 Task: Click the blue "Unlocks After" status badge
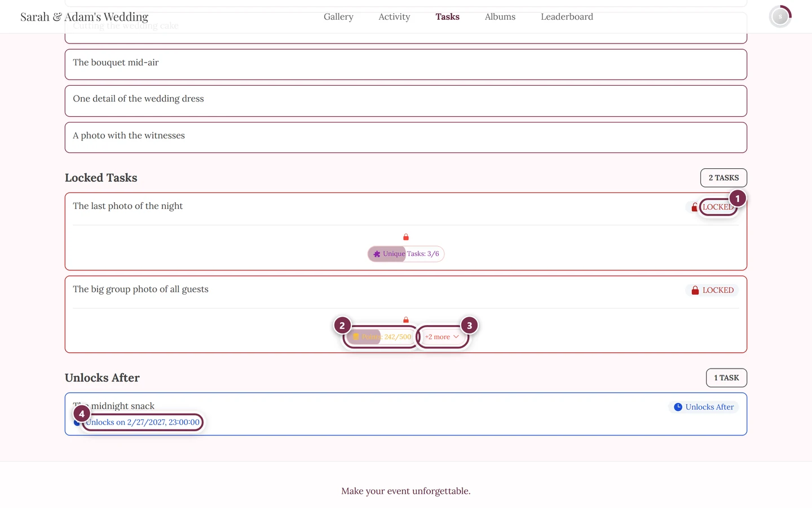[704, 407]
